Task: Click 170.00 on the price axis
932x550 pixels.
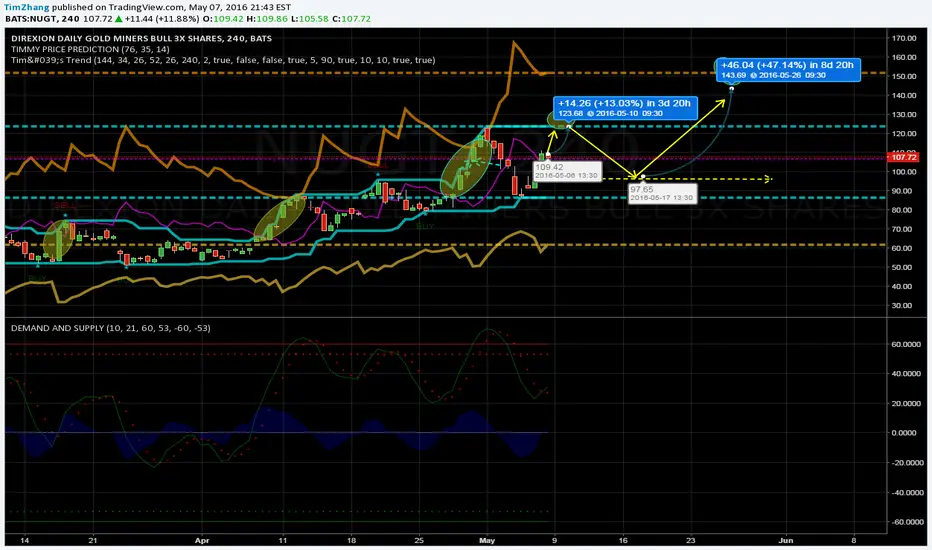Action: (x=903, y=38)
